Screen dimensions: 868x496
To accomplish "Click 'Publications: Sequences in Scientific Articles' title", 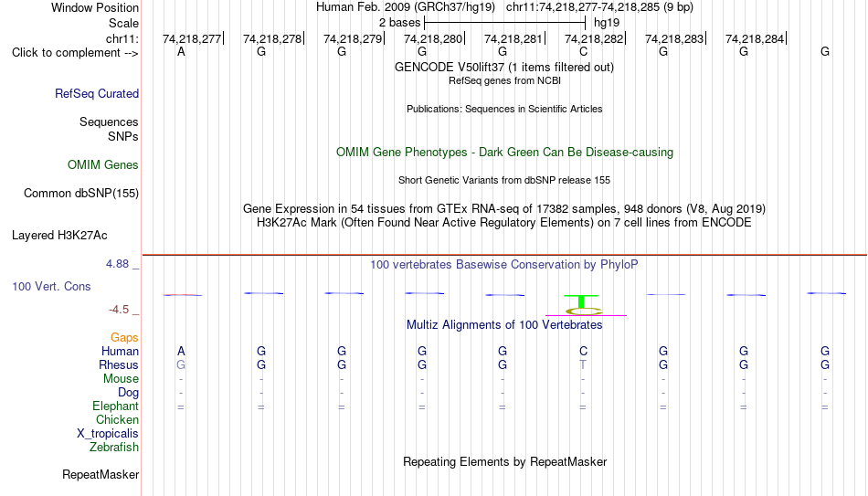I will point(504,109).
